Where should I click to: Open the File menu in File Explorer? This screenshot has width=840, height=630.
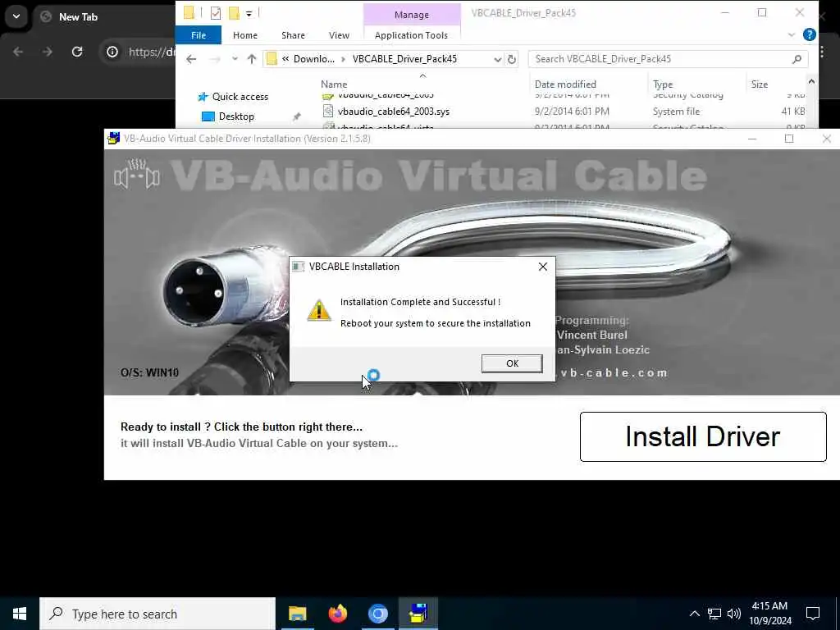pos(199,35)
